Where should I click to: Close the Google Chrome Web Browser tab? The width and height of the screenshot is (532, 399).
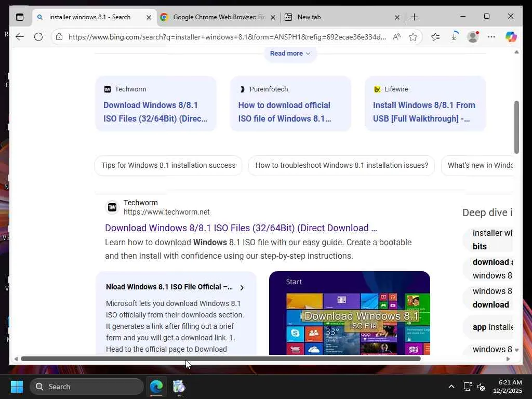(x=273, y=17)
